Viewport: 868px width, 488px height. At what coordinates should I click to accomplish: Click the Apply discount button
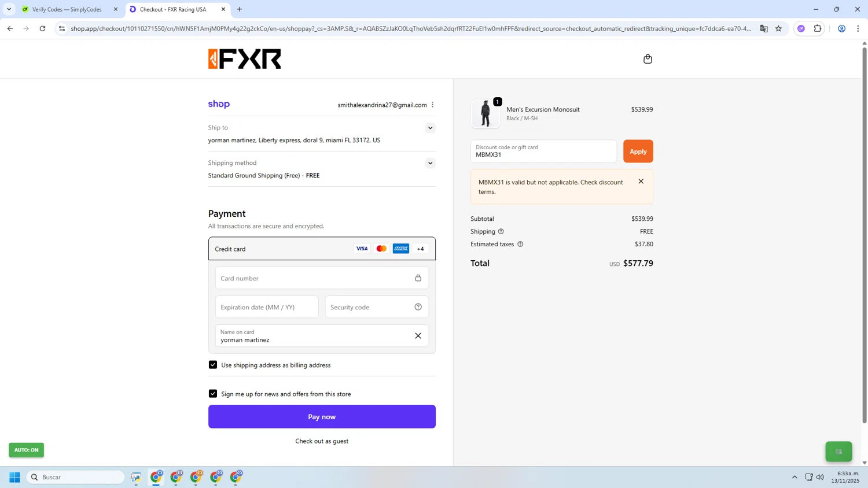tap(638, 151)
